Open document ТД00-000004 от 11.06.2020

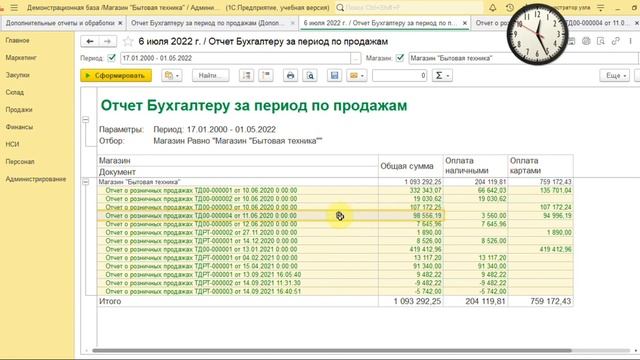click(x=201, y=216)
